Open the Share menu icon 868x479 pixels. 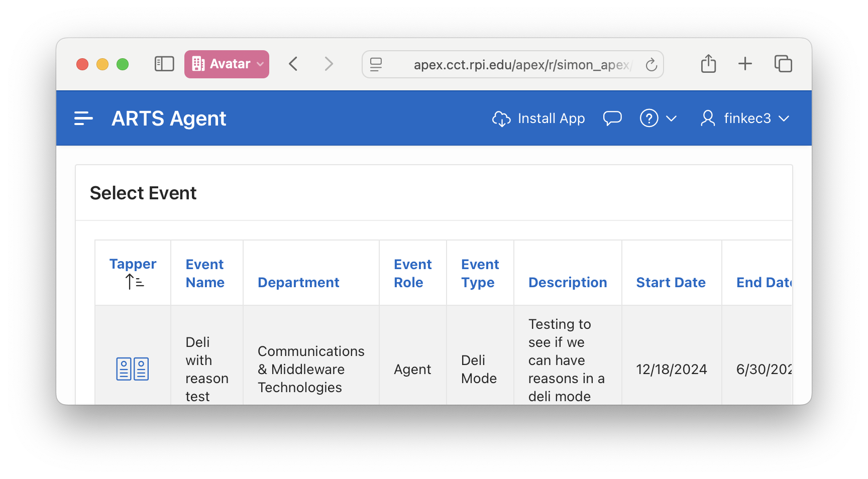click(x=708, y=64)
